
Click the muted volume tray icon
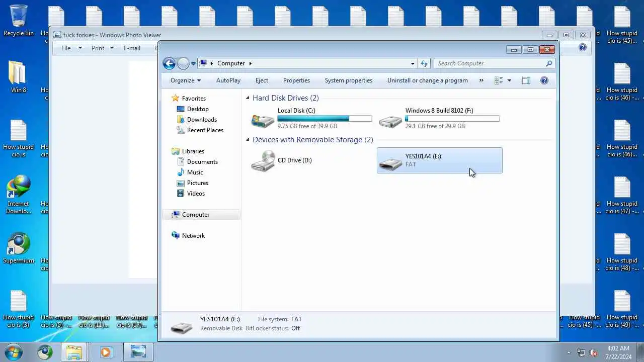pos(593,352)
